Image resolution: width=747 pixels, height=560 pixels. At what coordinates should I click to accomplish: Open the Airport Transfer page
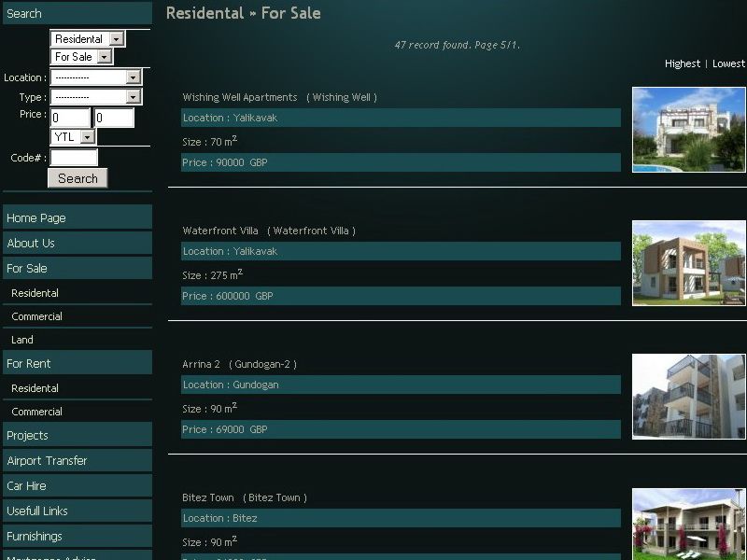coord(78,460)
